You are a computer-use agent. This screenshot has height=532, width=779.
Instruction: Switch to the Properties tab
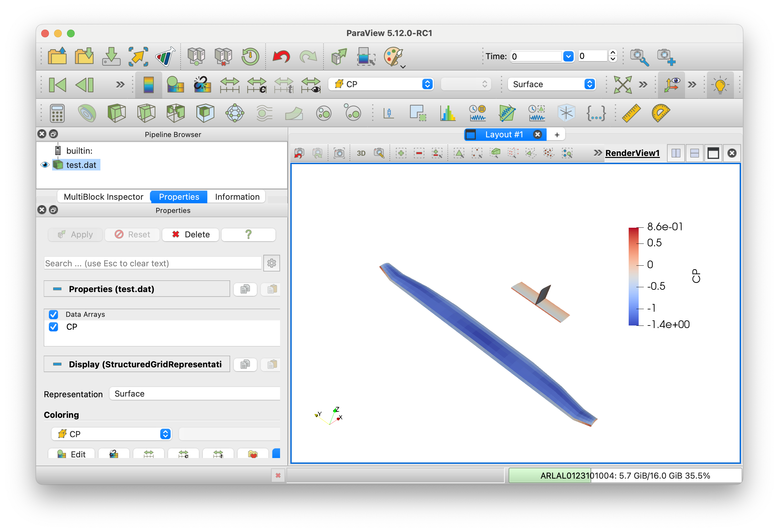click(x=179, y=197)
